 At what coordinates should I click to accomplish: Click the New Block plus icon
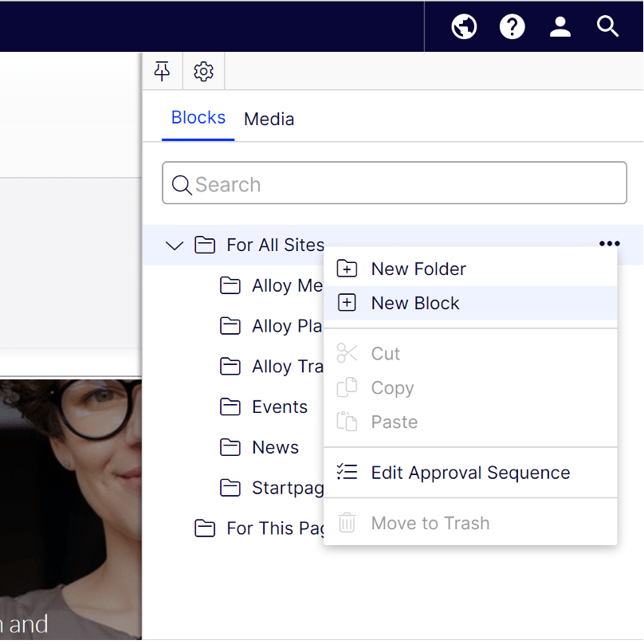pos(347,303)
